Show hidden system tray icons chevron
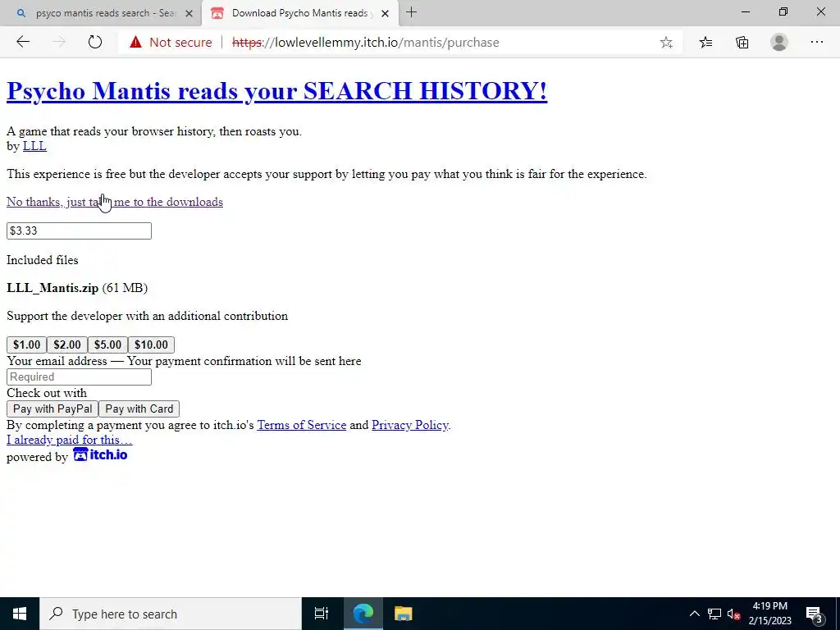The width and height of the screenshot is (840, 630). [x=694, y=614]
